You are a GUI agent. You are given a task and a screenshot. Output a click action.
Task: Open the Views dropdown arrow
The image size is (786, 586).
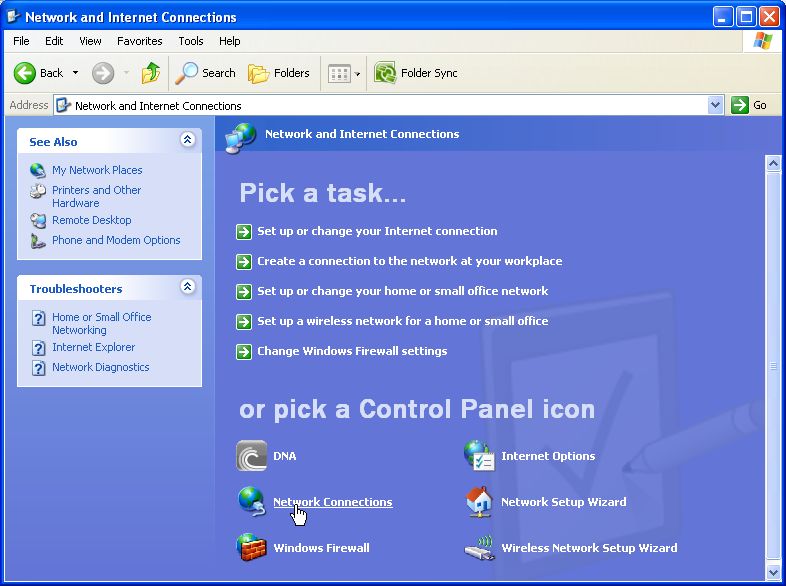tap(357, 74)
